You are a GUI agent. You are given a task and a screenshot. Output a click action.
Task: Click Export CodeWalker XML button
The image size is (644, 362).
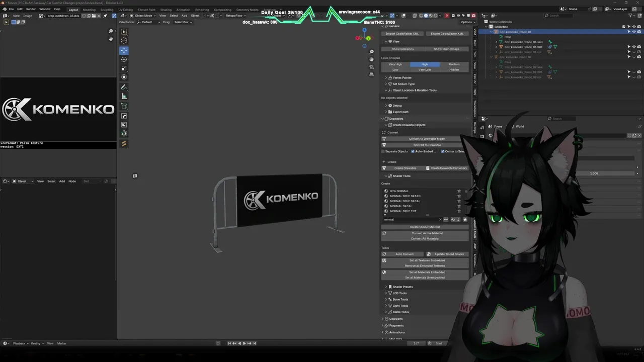click(447, 34)
